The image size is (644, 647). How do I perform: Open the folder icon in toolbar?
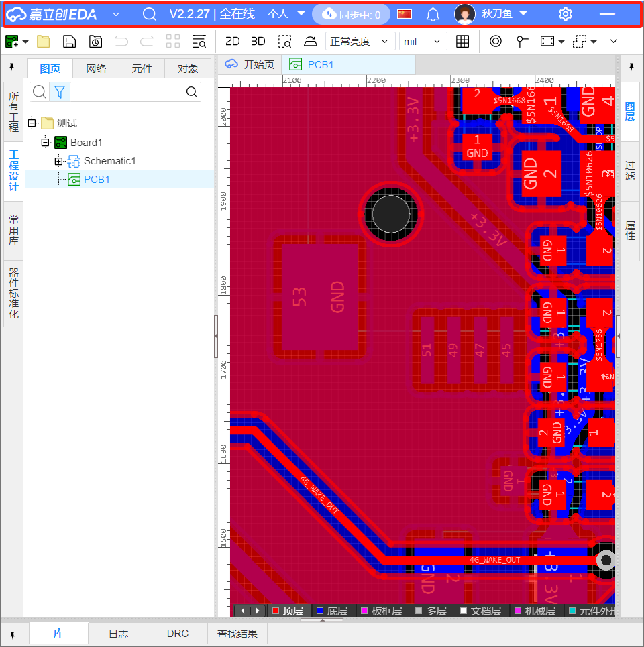point(44,42)
